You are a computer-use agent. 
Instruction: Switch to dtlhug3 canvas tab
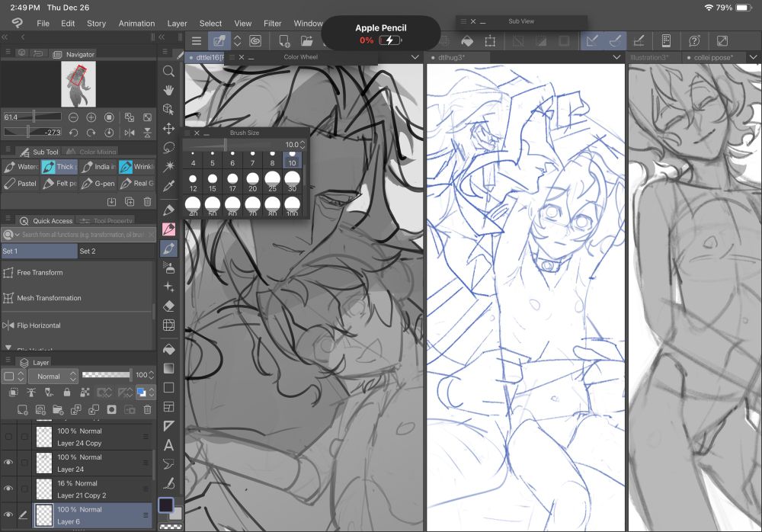click(456, 57)
